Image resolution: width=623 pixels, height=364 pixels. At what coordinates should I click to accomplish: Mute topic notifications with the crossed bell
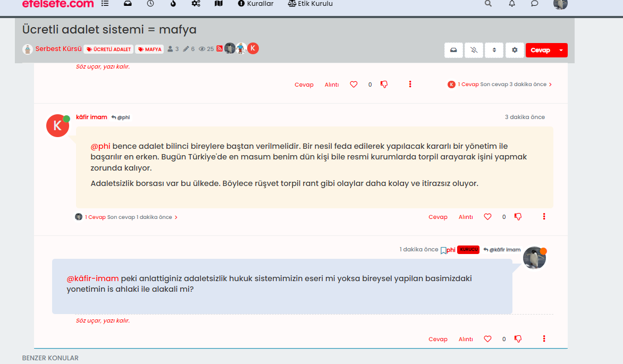click(x=474, y=49)
